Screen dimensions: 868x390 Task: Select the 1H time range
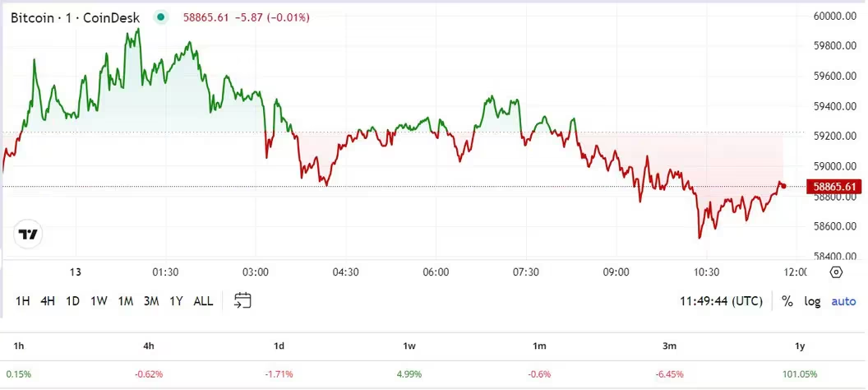[23, 301]
